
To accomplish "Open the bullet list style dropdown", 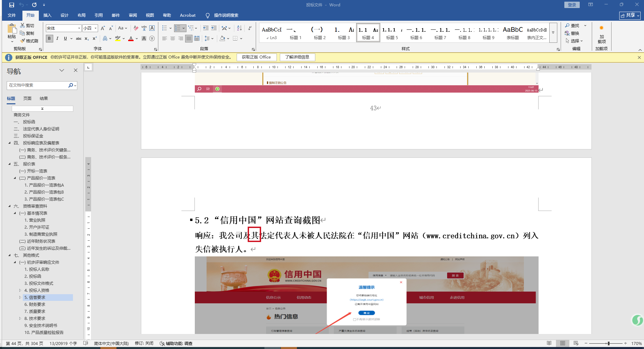I will pos(170,28).
